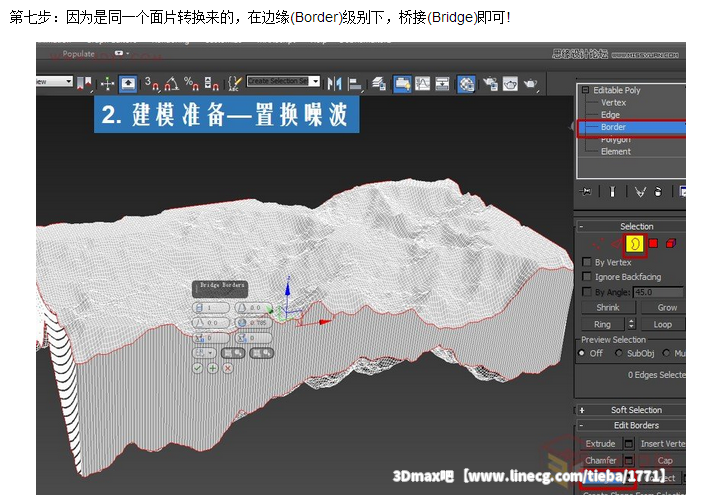The image size is (705, 495).
Task: Select Vertex in the modifier stack
Action: tap(613, 103)
